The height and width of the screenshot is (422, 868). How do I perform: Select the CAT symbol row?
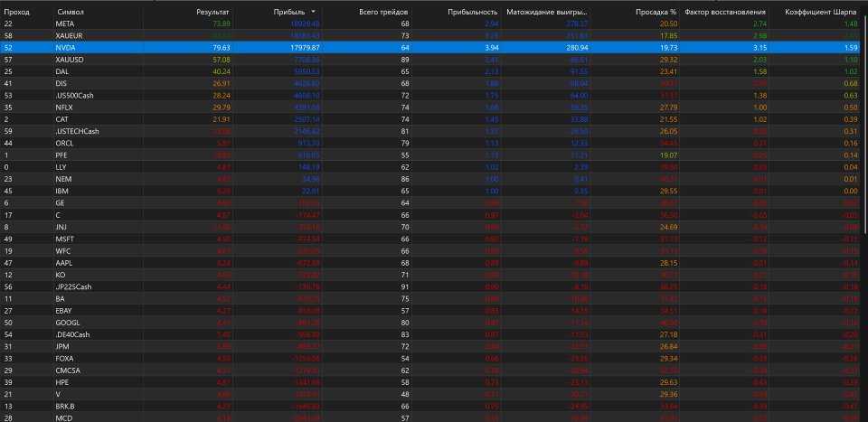430,119
